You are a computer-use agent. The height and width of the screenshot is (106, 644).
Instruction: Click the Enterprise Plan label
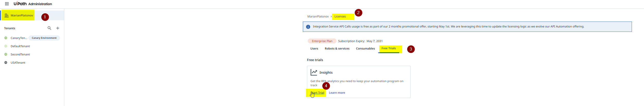coord(322,41)
